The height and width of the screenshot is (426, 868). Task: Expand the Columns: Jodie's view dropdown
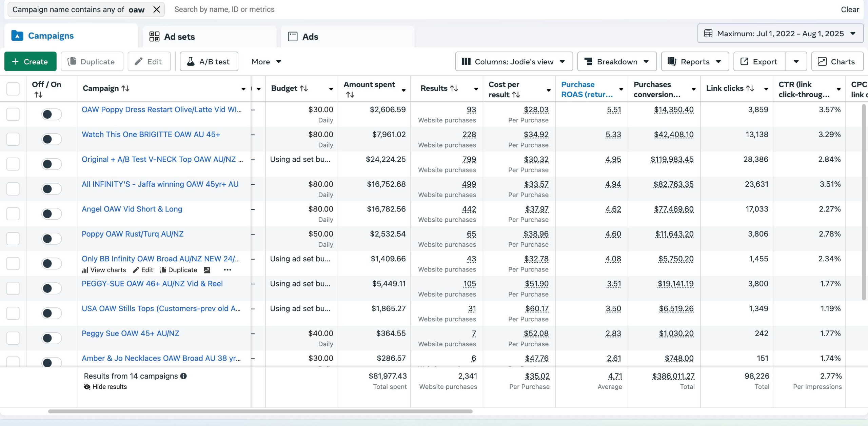point(514,61)
